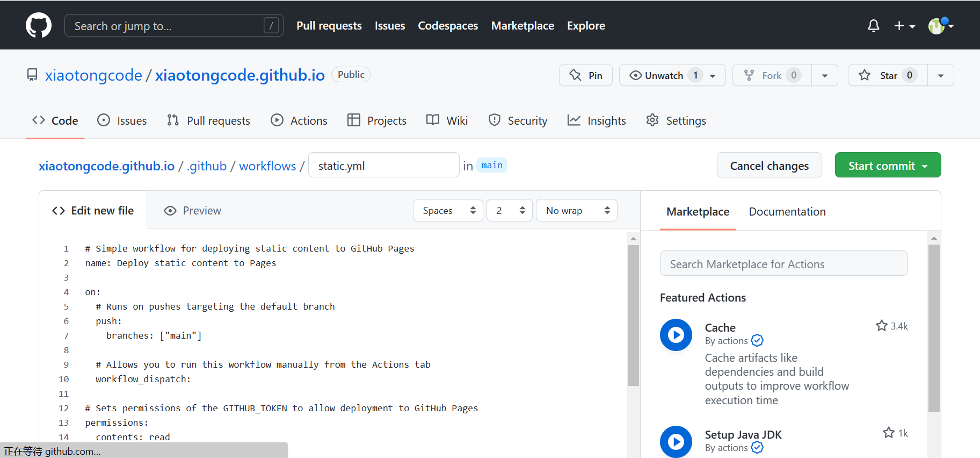
Task: Open the plus create-new menu
Action: point(904,26)
